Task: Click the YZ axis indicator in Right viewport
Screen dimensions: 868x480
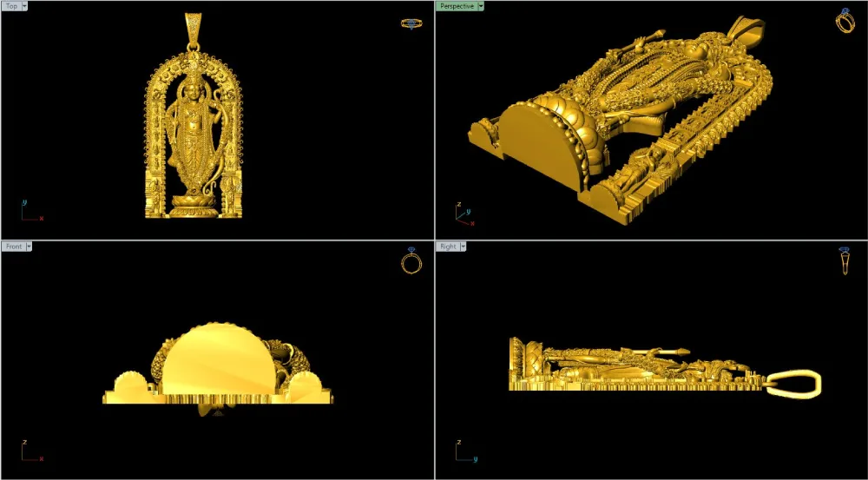Action: (x=467, y=450)
